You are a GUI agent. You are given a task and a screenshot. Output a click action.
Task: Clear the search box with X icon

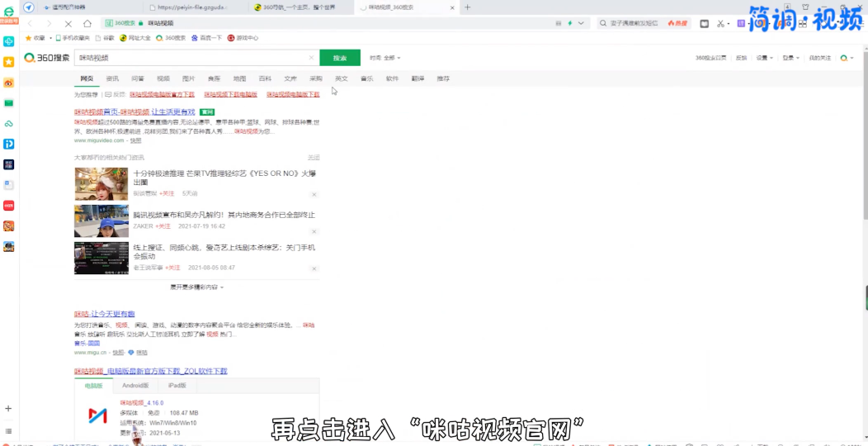311,58
